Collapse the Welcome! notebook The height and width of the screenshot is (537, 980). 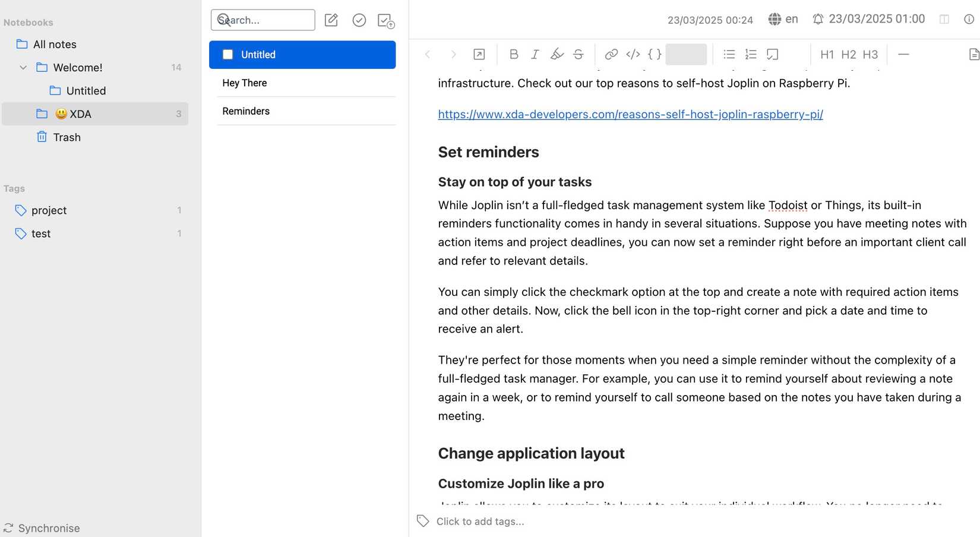click(23, 67)
